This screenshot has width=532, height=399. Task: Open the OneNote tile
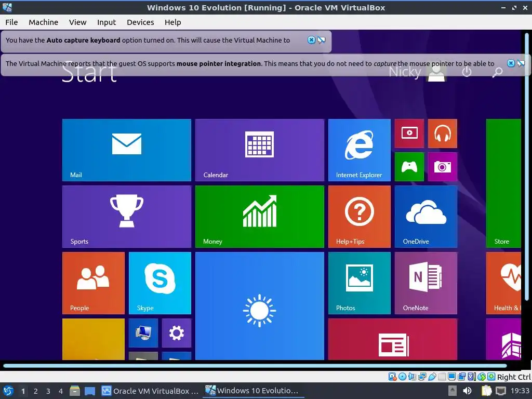coord(426,283)
